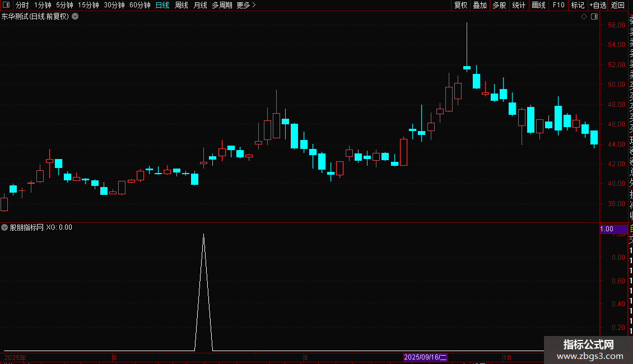Viewport: 633px width, 364px height.
Task: Click the purple 1.00 indicator value box
Action: pos(613,229)
